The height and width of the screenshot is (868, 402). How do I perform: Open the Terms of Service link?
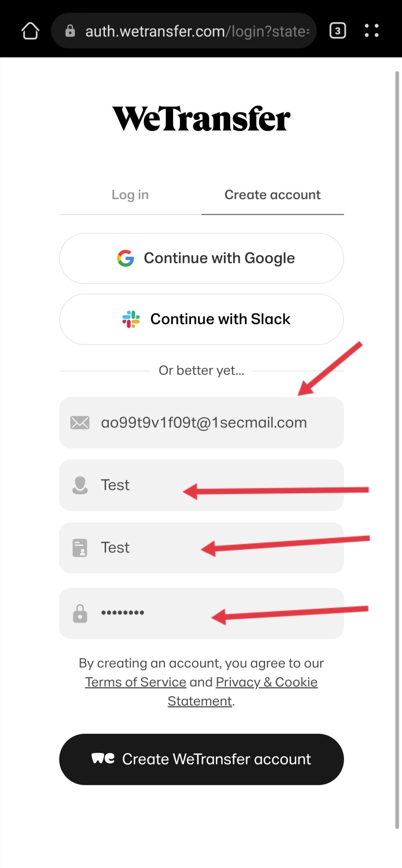coord(135,682)
